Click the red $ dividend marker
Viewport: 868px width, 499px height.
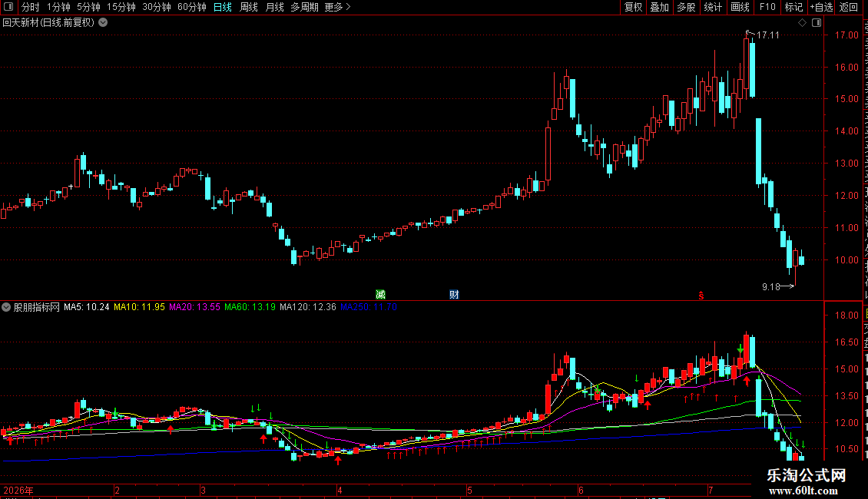click(x=701, y=296)
